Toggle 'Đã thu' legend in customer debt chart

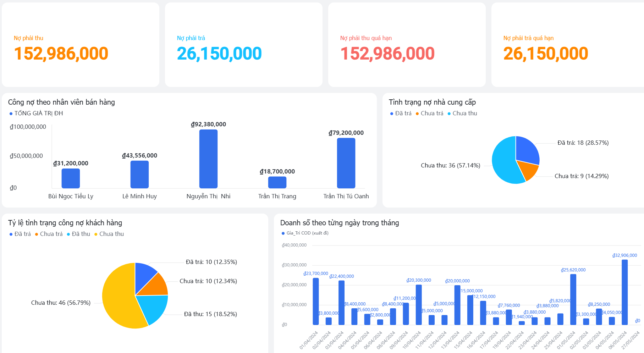[78, 234]
